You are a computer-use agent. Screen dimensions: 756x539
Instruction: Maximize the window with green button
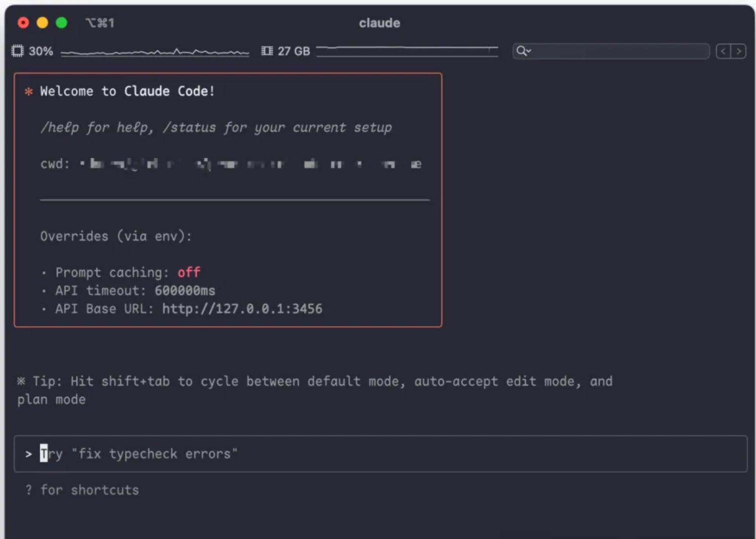61,23
